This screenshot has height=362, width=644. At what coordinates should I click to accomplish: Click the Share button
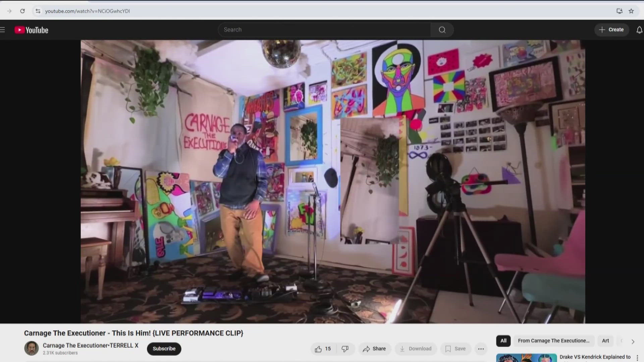tap(374, 349)
